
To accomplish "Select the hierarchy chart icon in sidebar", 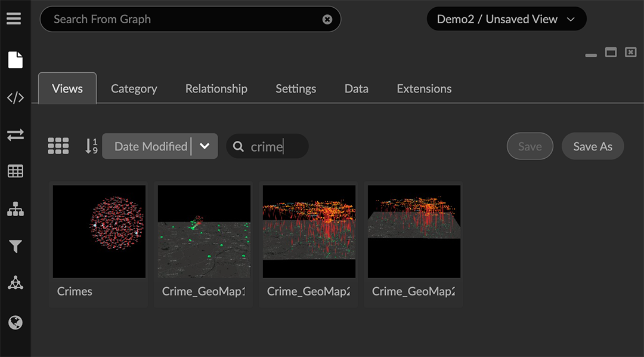I will click(15, 209).
